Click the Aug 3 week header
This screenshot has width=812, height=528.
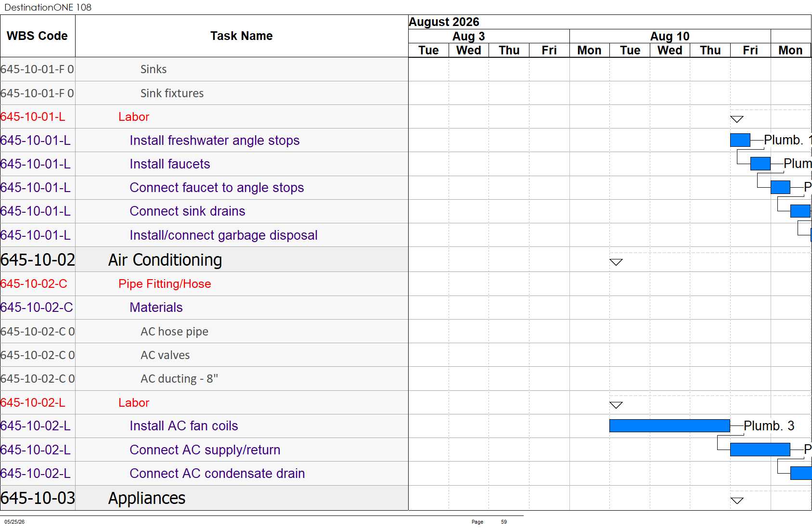pos(469,36)
